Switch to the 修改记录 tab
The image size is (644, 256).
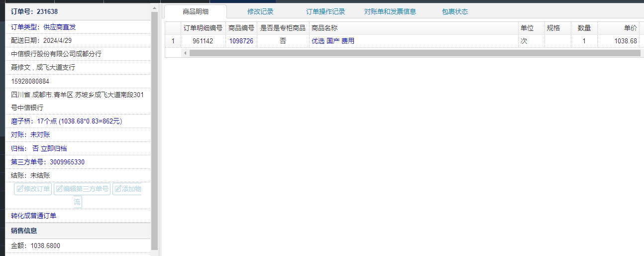260,11
